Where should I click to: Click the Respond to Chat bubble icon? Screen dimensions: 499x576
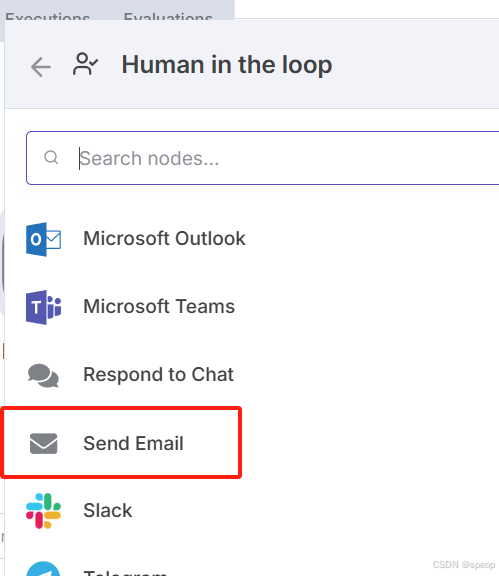tap(43, 375)
